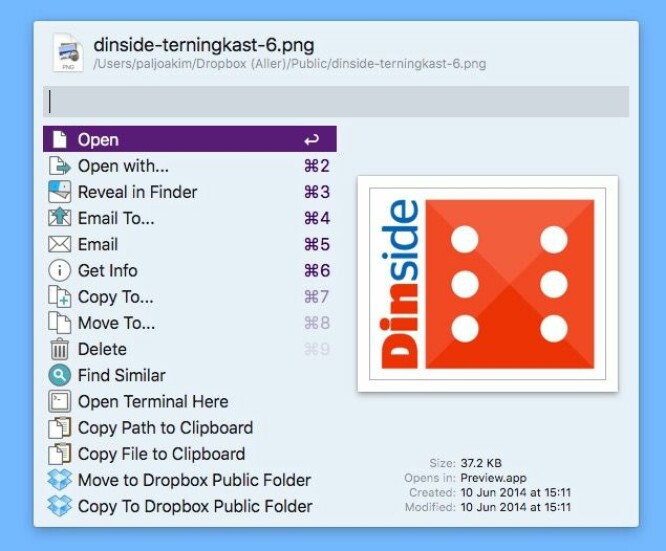Image resolution: width=666 pixels, height=551 pixels.
Task: Click the return-key symbol on Open row
Action: pos(311,139)
